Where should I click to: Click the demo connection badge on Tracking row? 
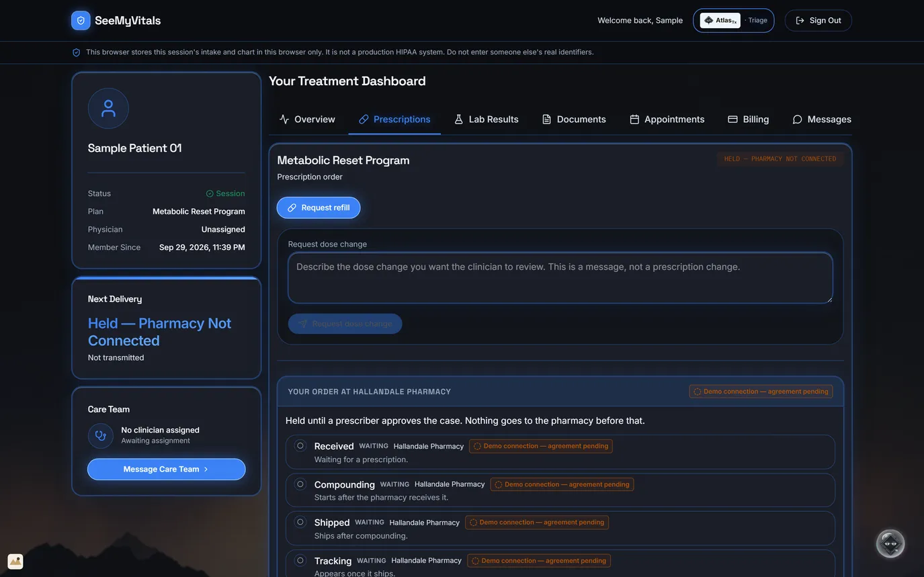(x=539, y=561)
